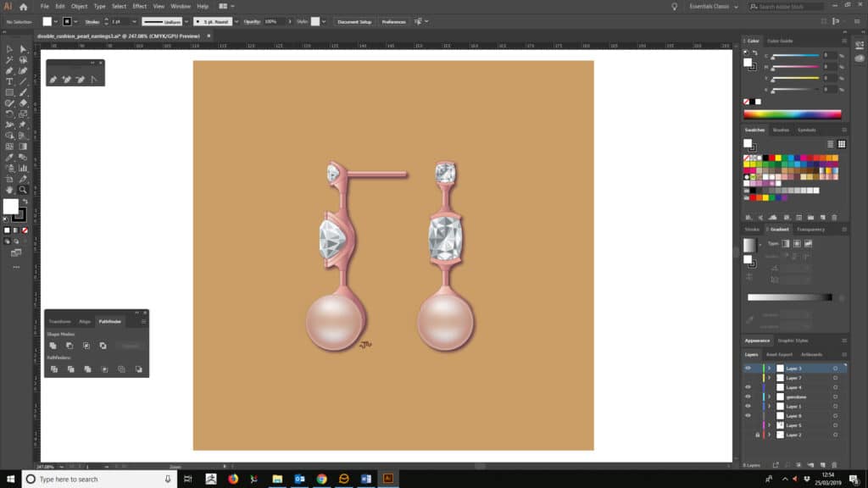Expand Layer 7 contents

pyautogui.click(x=770, y=378)
